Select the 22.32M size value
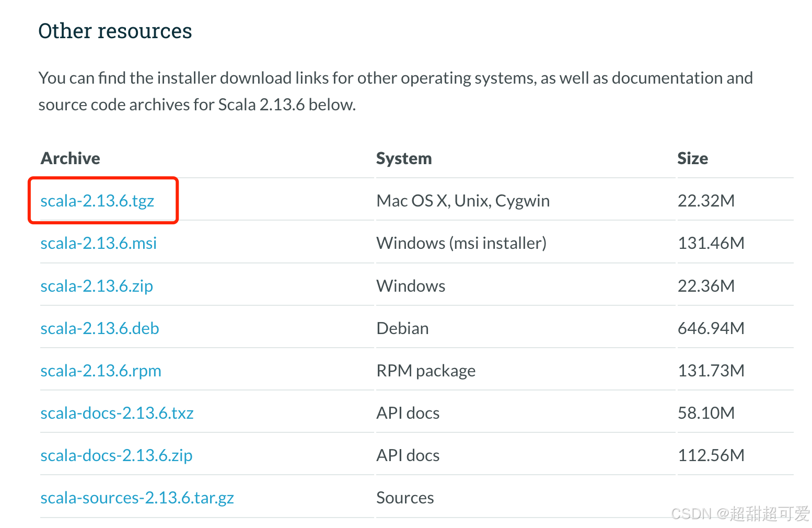 pyautogui.click(x=706, y=201)
